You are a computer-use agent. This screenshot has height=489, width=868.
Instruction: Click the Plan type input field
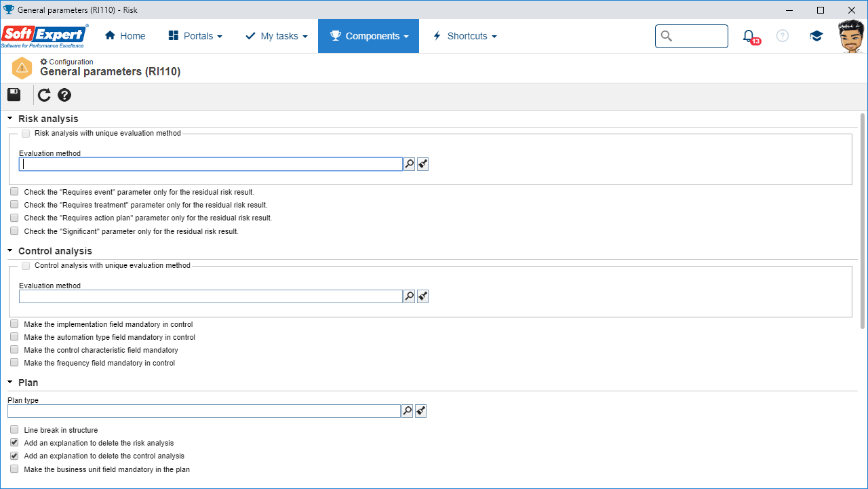(x=204, y=411)
